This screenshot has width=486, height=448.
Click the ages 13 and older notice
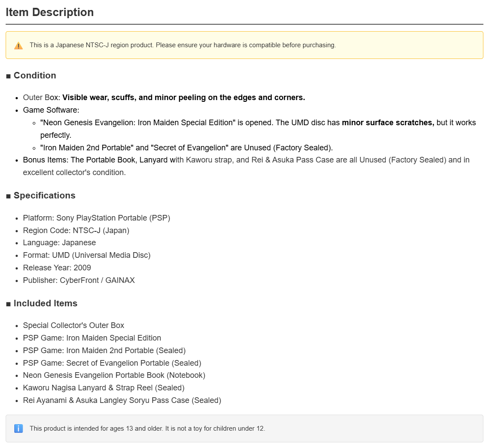(147, 429)
